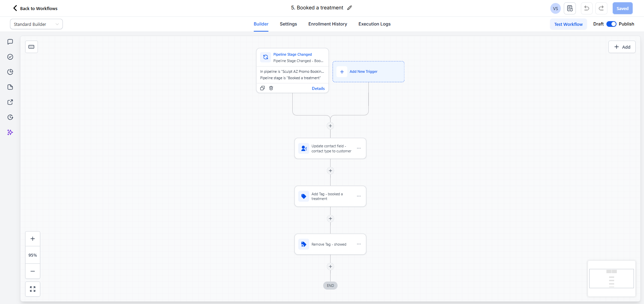This screenshot has height=304, width=644.
Task: Open the keyboard shortcuts icon
Action: tap(32, 47)
